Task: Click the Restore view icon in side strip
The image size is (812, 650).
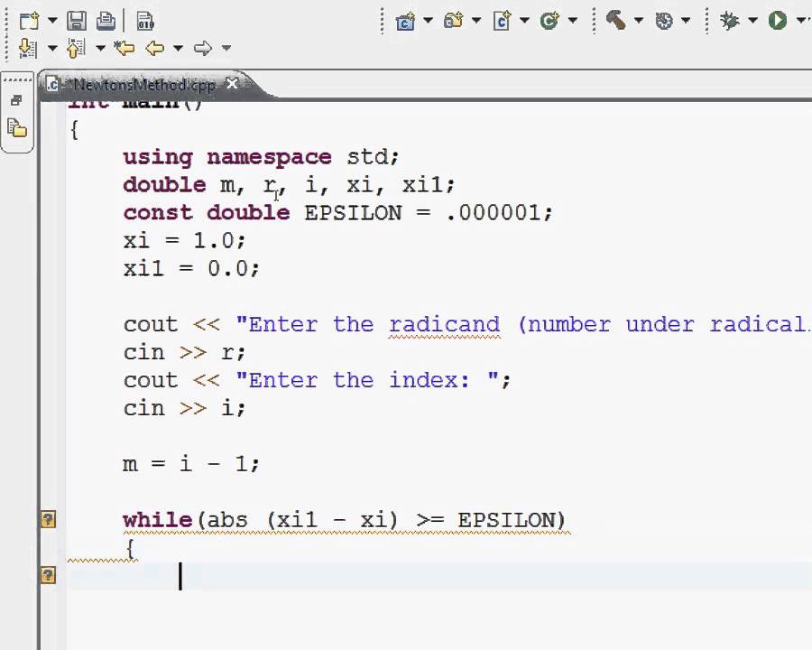Action: pos(16,100)
